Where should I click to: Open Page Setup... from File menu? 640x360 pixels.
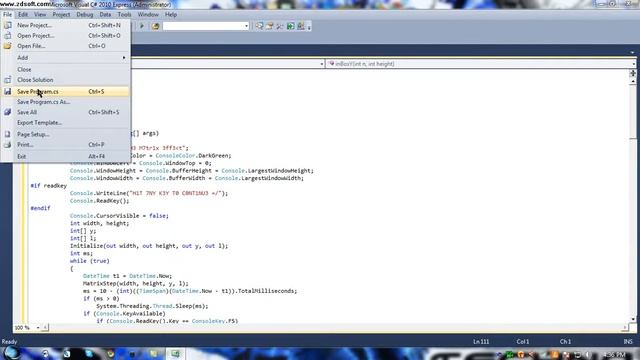pos(65,134)
